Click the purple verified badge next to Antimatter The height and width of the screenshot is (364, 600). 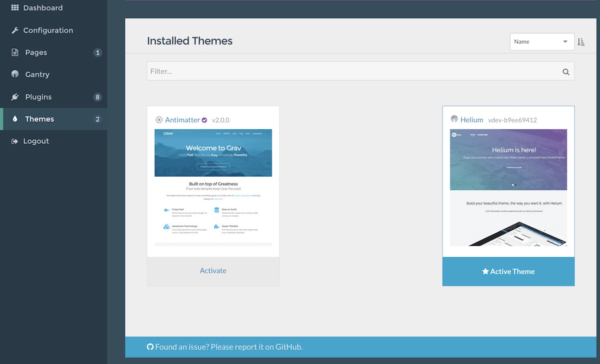pyautogui.click(x=204, y=120)
